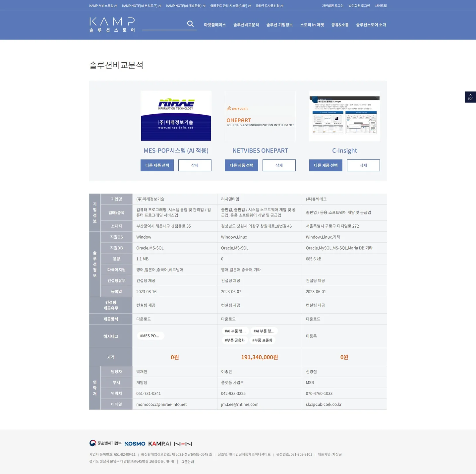Click the company name (주)큐빅테크

tap(316, 199)
